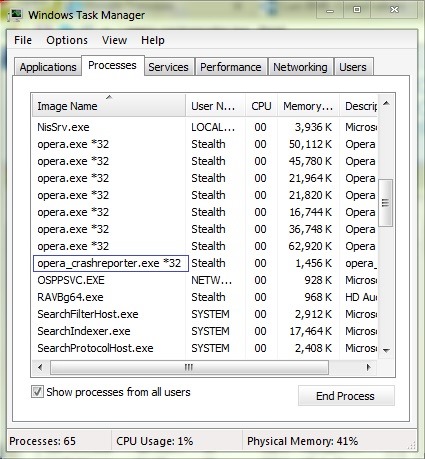Image resolution: width=425 pixels, height=459 pixels.
Task: Sort by User Name column header
Action: (x=215, y=106)
